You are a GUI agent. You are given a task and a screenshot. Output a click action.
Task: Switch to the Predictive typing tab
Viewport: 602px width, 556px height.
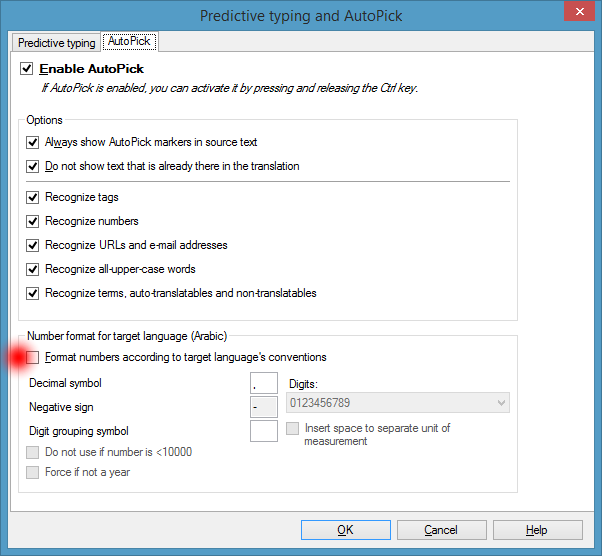coord(57,43)
